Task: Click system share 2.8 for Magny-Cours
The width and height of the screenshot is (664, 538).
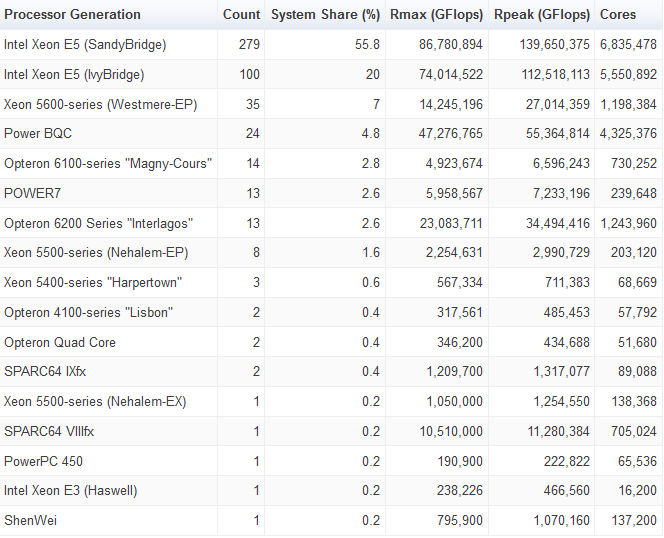Action: (x=371, y=164)
